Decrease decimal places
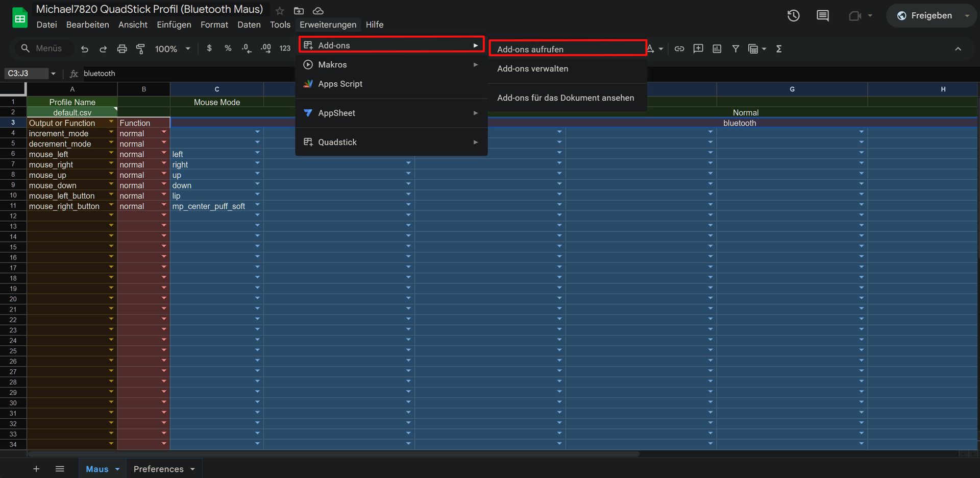980x478 pixels. pos(247,49)
